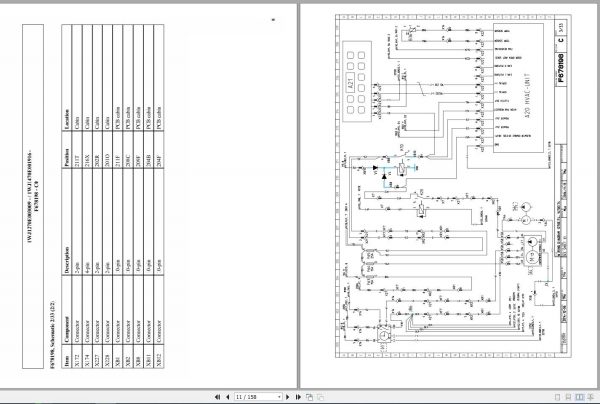Click the X172 item cell
The width and height of the screenshot is (600, 404).
[x=77, y=357]
